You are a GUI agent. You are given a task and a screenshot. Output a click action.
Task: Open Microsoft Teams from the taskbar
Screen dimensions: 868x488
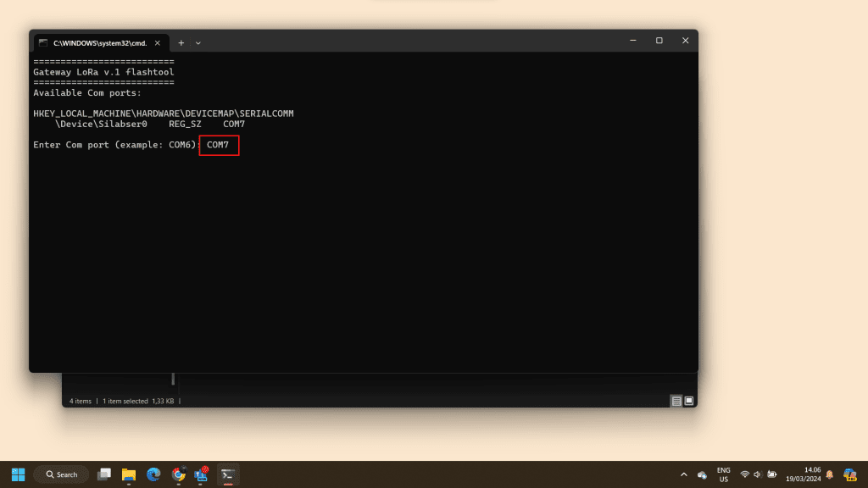point(203,474)
